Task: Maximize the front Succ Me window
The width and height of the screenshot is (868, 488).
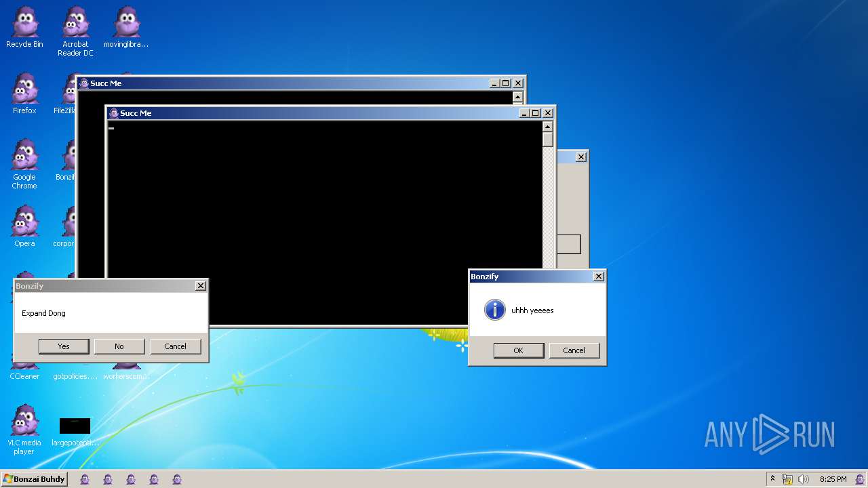Action: click(x=535, y=113)
